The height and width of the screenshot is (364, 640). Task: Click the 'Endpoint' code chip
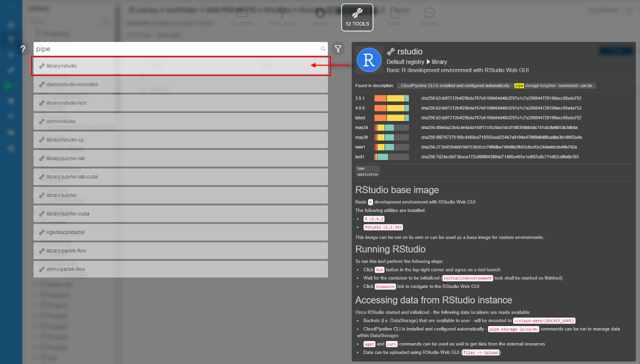385,286
